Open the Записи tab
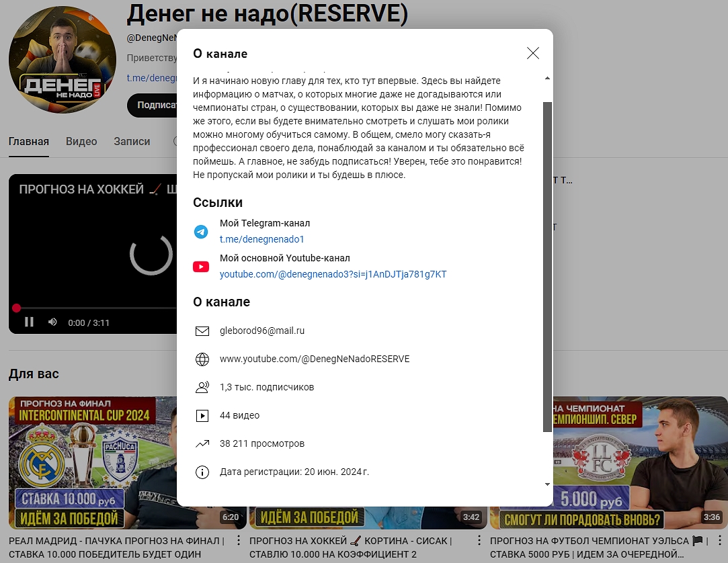Screen dimensions: 728x563 click(132, 141)
